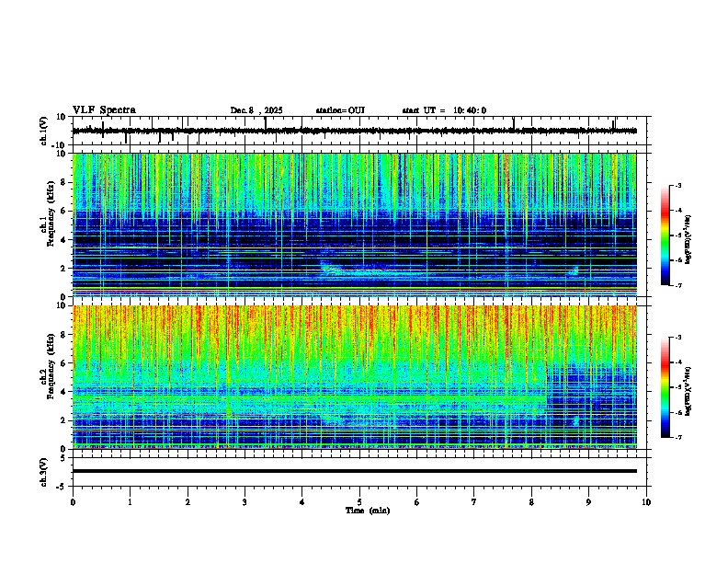The height and width of the screenshot is (563, 728).
Task: Click time axis tick label '5'
Action: point(359,502)
